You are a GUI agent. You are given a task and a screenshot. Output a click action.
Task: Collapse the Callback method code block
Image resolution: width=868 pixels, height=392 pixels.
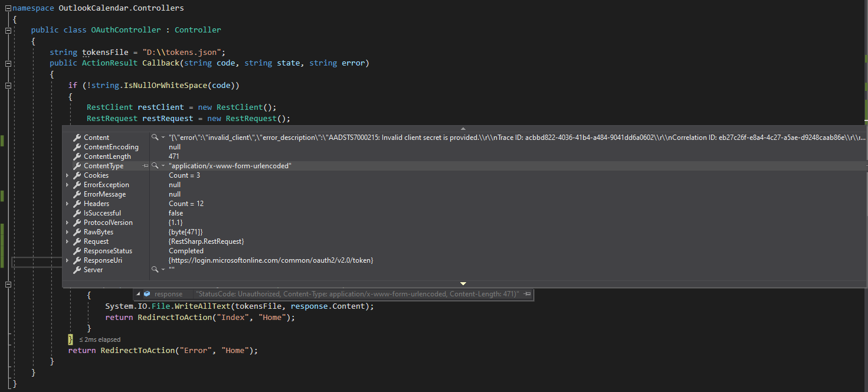tap(8, 63)
